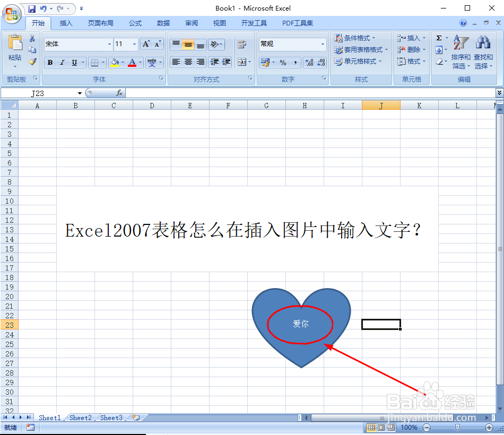Open Sort and Filter (排序和筛选)
Viewport: 504px width, 435px height.
point(460,52)
